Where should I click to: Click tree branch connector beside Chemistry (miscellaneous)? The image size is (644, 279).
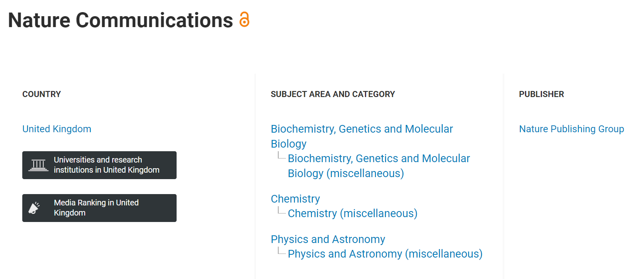(x=281, y=211)
